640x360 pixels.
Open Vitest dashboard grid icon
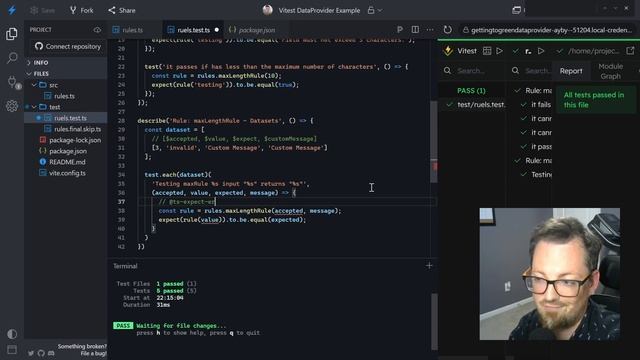pyautogui.click(x=487, y=51)
